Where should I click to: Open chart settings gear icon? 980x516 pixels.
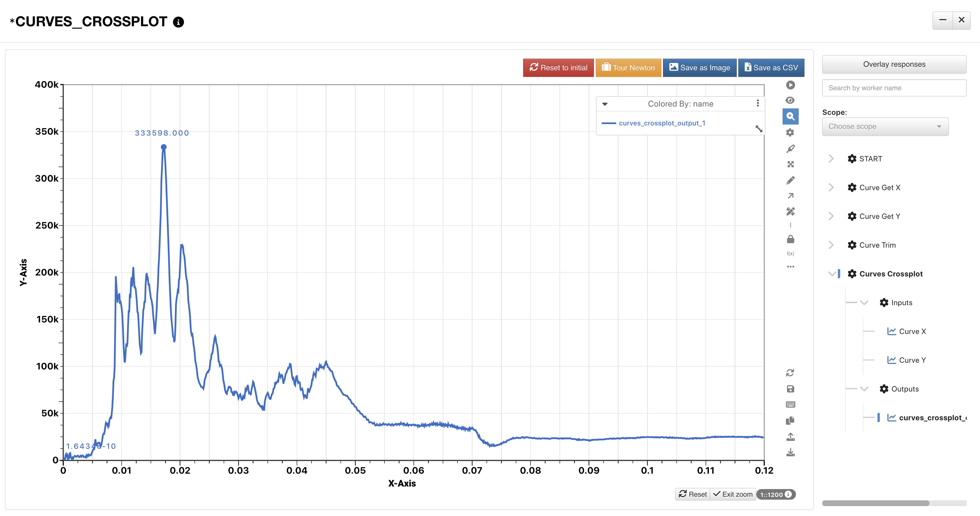point(790,132)
